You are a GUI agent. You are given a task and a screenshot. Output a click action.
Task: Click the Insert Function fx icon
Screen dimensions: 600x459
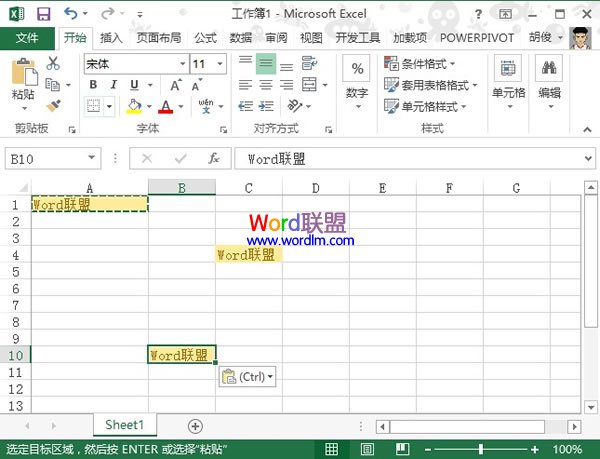(213, 158)
